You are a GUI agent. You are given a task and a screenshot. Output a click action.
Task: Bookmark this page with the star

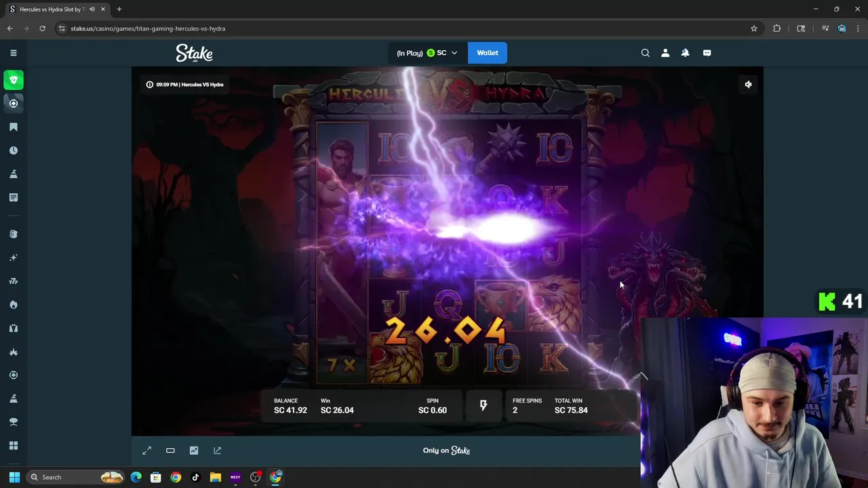click(x=753, y=28)
